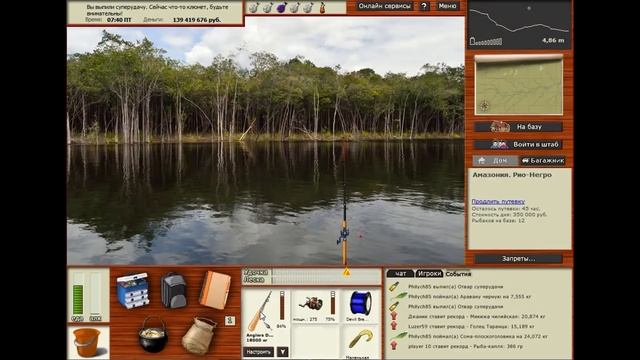Open the Меню button
This screenshot has height=360, width=640.
tap(447, 6)
